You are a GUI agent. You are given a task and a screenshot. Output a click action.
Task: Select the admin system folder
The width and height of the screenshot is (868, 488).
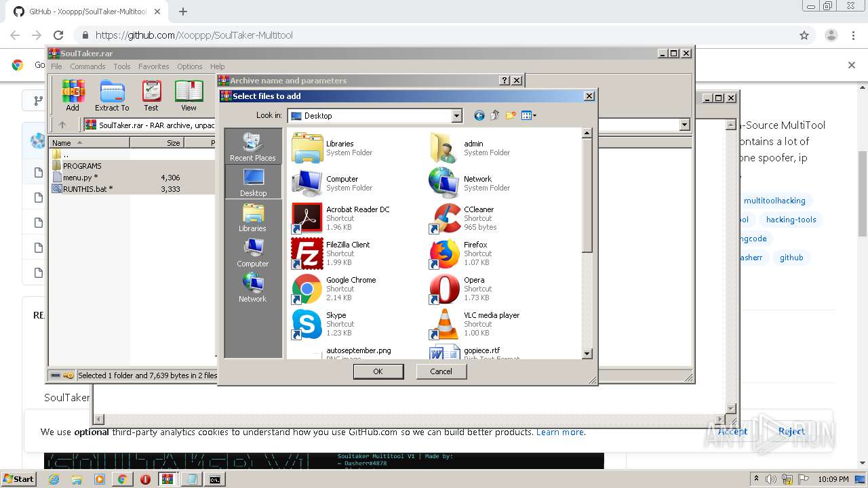[470, 148]
